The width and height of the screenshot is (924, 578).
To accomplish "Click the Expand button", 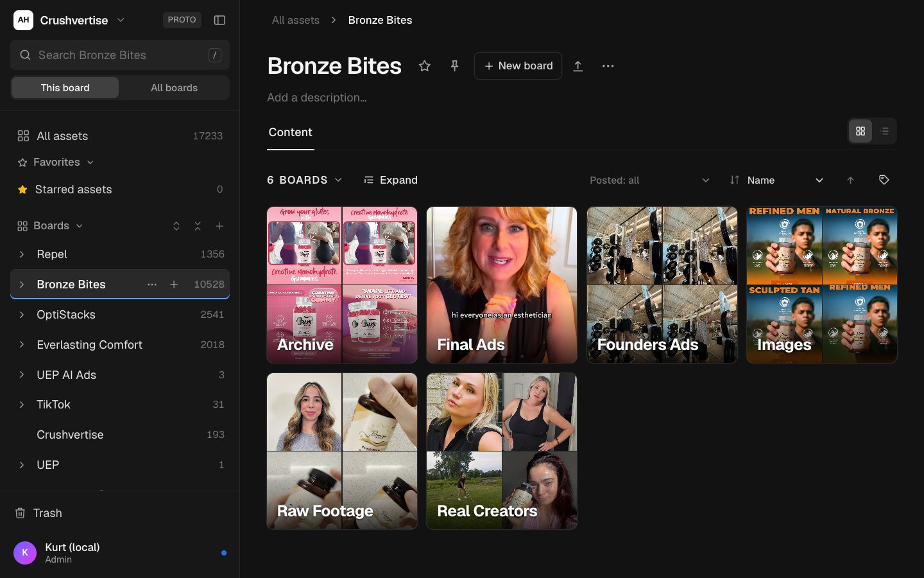I will pyautogui.click(x=391, y=180).
